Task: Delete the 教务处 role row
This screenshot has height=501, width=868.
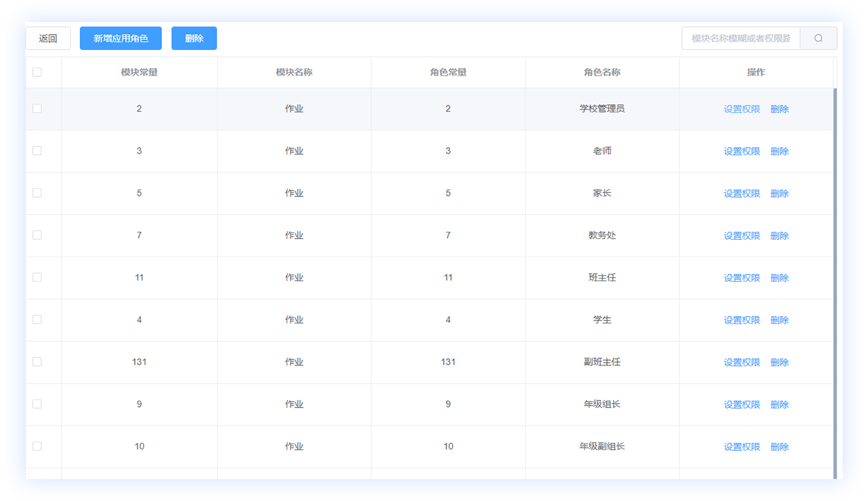Action: click(779, 235)
